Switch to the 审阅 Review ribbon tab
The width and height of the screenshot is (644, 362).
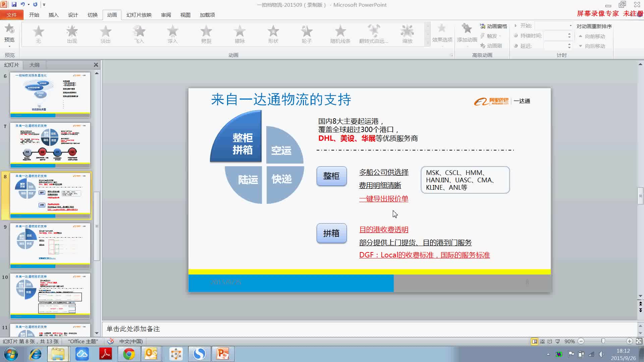coord(166,15)
